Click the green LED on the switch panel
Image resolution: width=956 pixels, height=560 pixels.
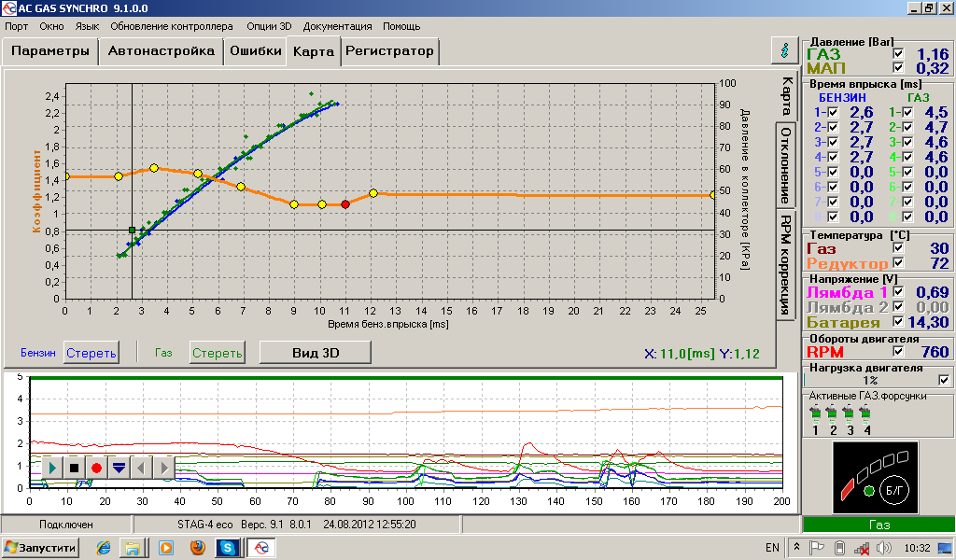(x=869, y=491)
